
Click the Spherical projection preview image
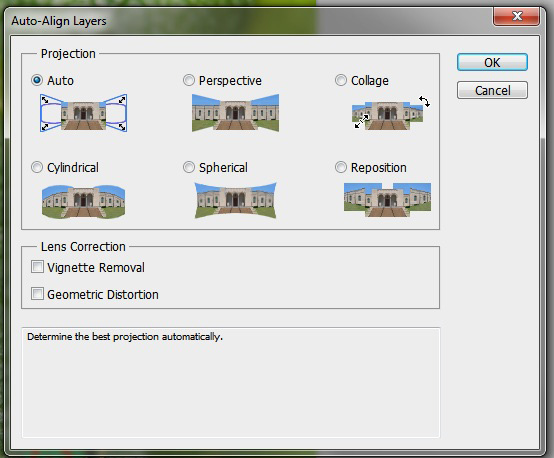[x=235, y=200]
